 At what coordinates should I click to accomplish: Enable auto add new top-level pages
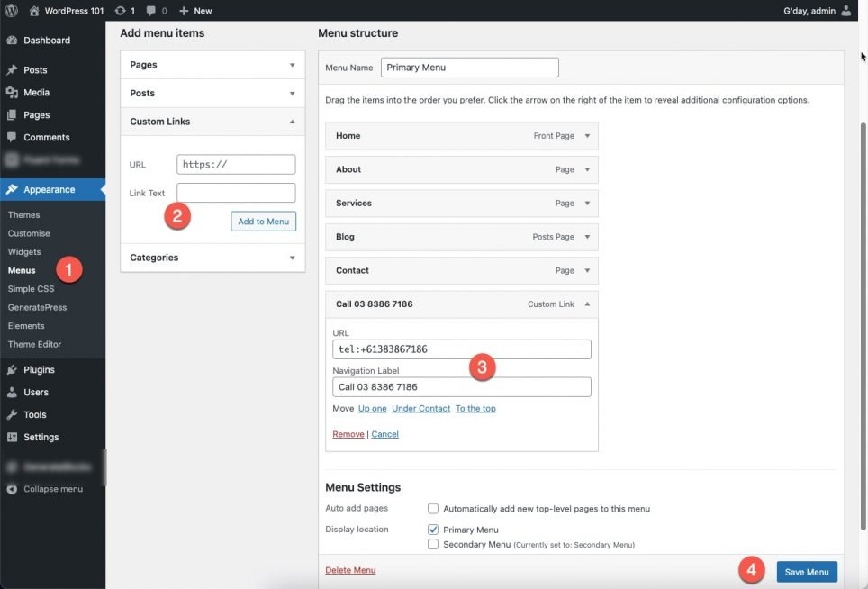pyautogui.click(x=433, y=509)
